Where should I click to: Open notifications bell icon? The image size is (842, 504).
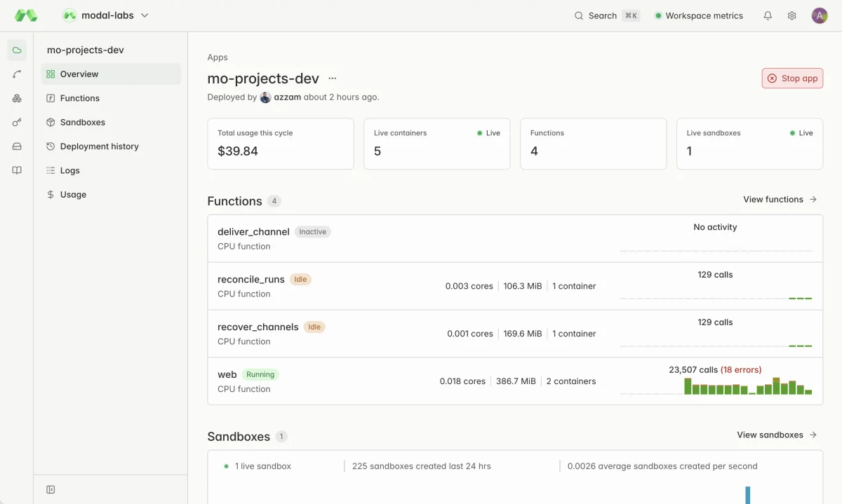pyautogui.click(x=768, y=15)
